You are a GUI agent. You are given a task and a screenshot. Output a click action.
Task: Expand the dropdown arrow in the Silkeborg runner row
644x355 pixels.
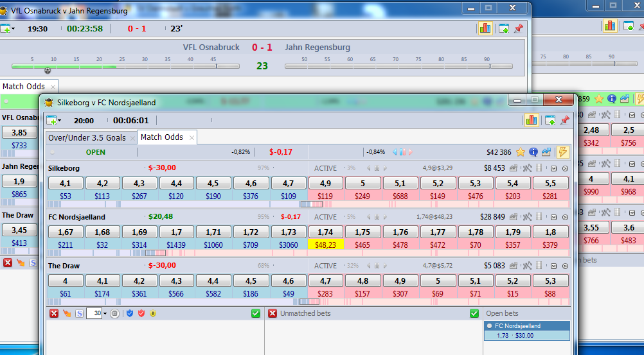pos(553,168)
